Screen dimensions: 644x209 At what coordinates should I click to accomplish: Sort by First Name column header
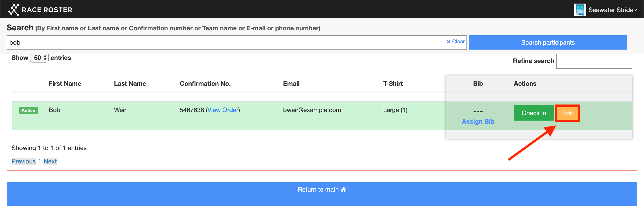point(65,84)
